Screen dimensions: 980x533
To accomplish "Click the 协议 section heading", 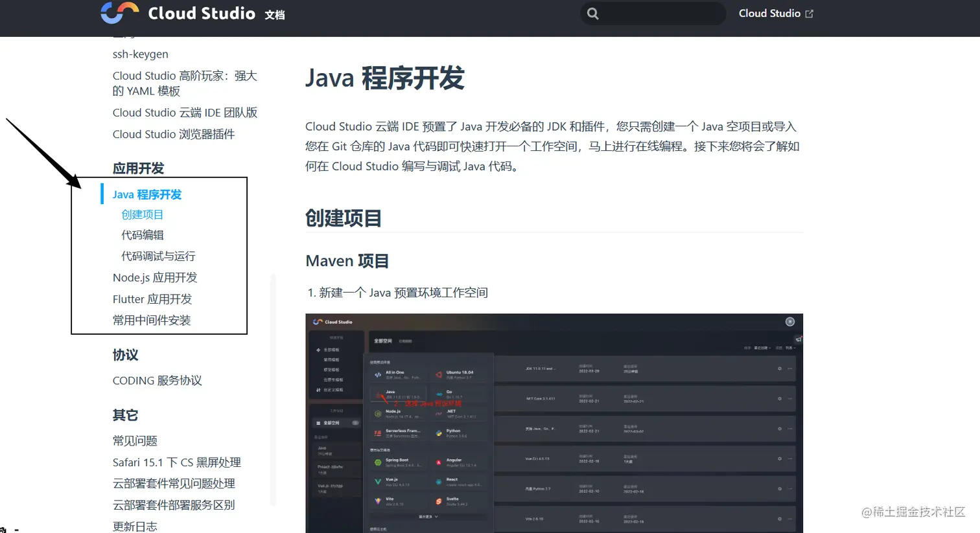I will (x=125, y=355).
